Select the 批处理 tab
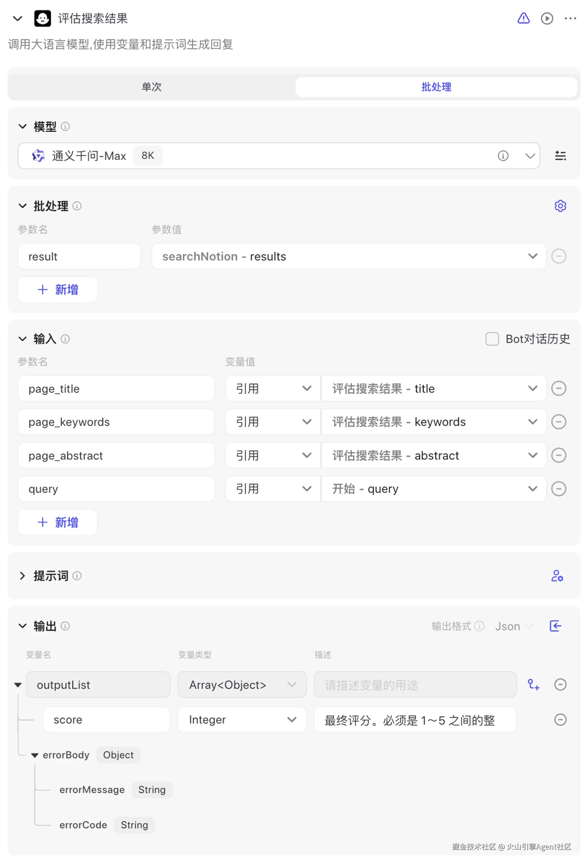The height and width of the screenshot is (868, 588). point(436,87)
